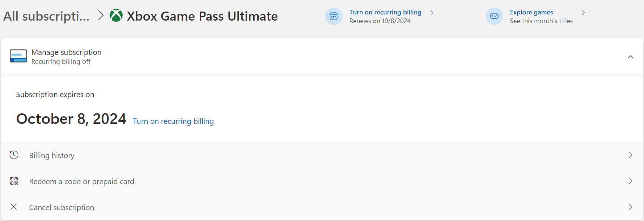Click the Billing history clock icon

[14, 155]
